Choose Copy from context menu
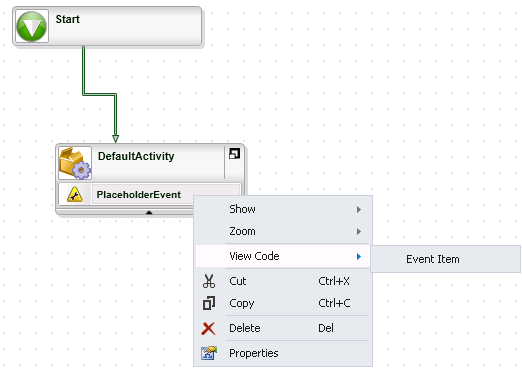This screenshot has width=522, height=369. (282, 303)
